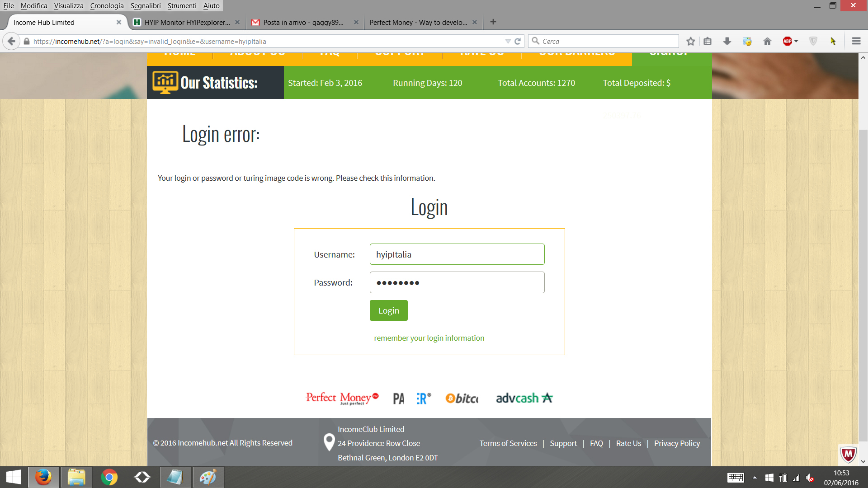The image size is (868, 488).
Task: Open the Privacy Policy footer link
Action: click(677, 443)
